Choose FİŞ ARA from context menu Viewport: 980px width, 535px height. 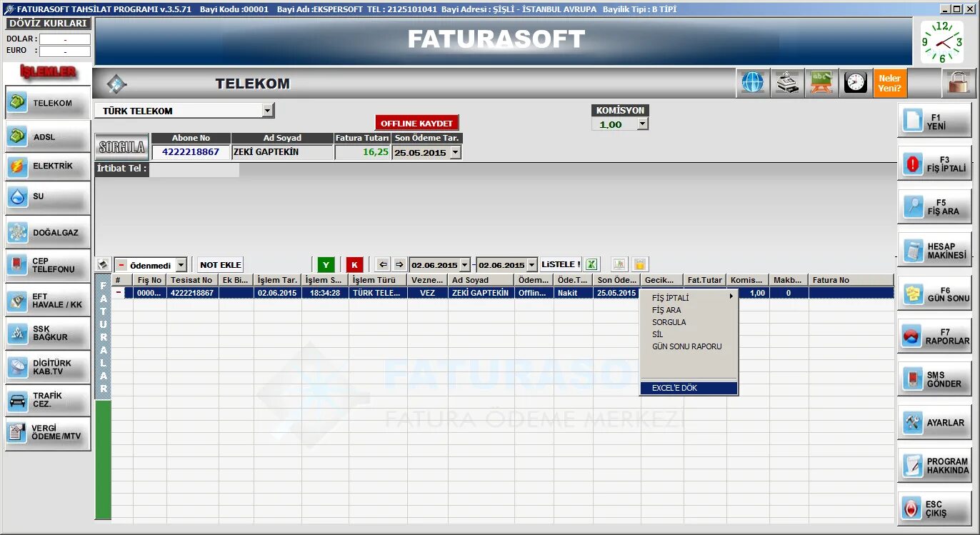[x=689, y=310]
